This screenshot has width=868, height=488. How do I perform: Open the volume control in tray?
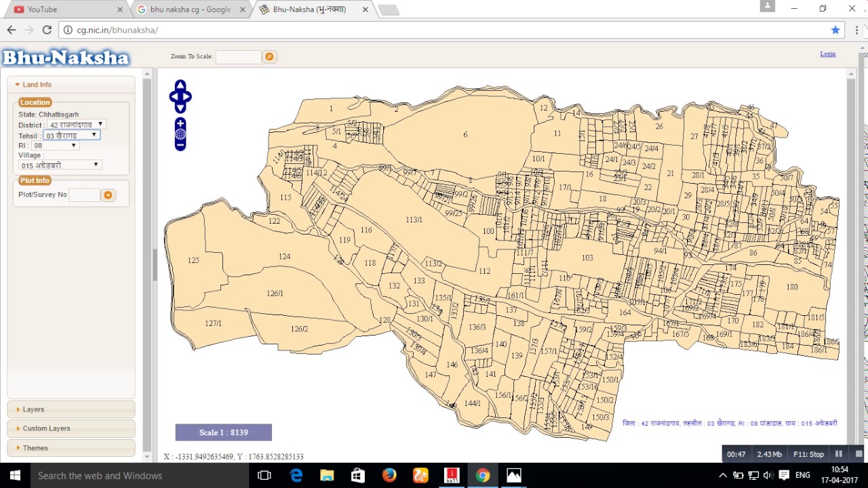click(x=768, y=476)
